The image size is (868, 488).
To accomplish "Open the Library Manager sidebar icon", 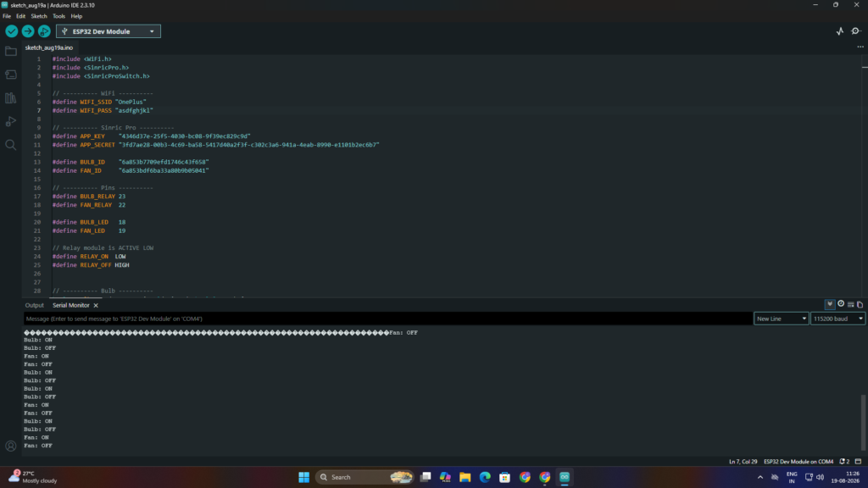I will coord(10,98).
